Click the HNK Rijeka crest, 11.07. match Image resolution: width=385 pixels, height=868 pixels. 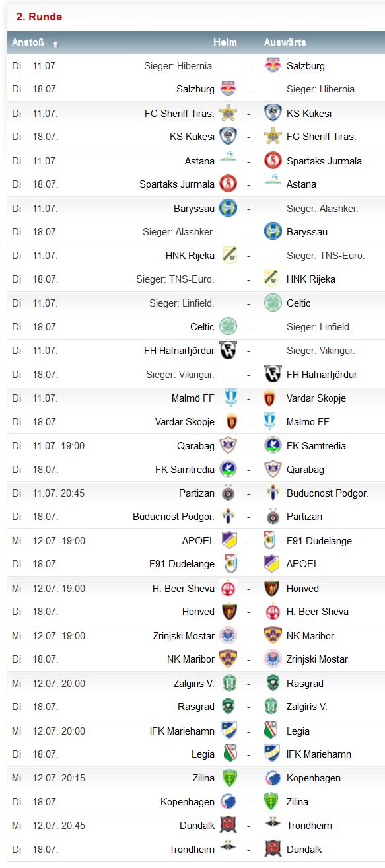tap(228, 256)
